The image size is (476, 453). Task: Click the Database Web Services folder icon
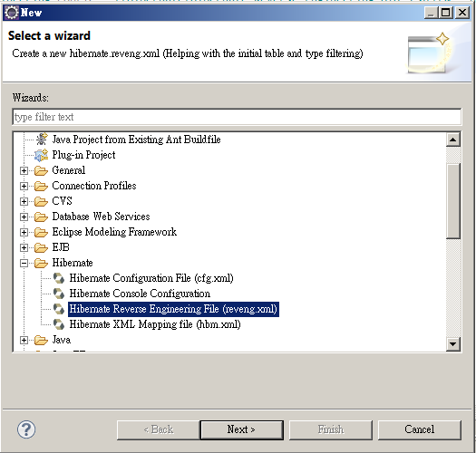coord(41,217)
